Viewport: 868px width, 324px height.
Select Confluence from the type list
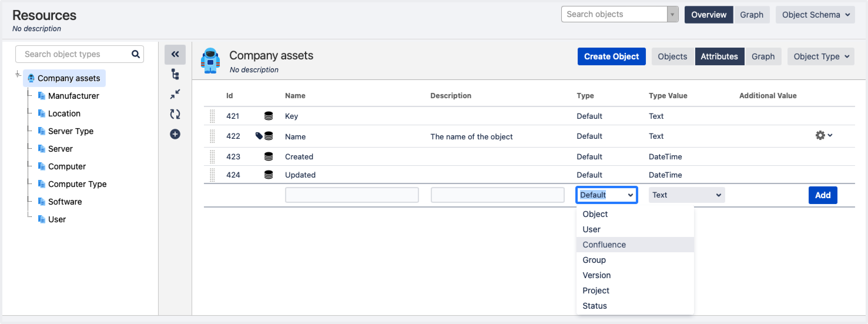[x=604, y=245]
